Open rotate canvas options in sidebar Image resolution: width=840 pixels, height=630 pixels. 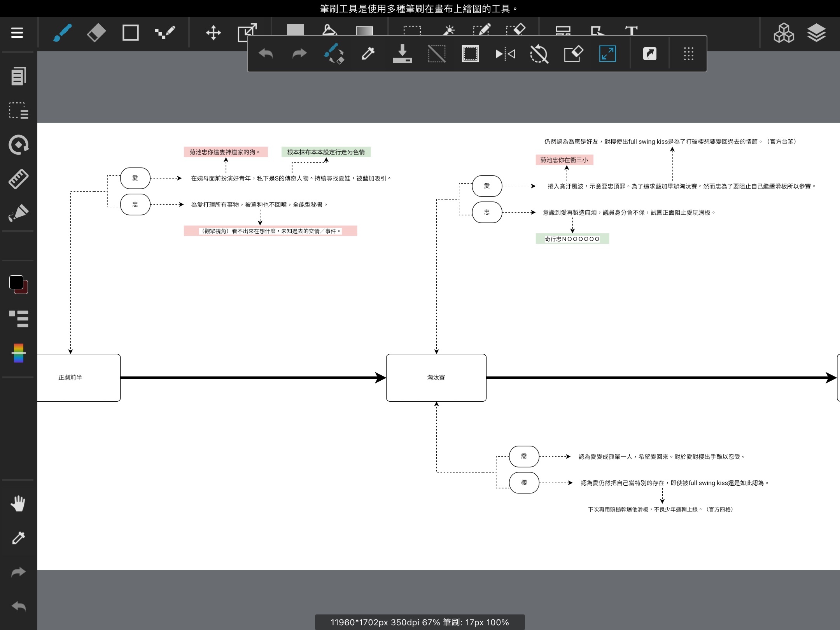pos(18,145)
